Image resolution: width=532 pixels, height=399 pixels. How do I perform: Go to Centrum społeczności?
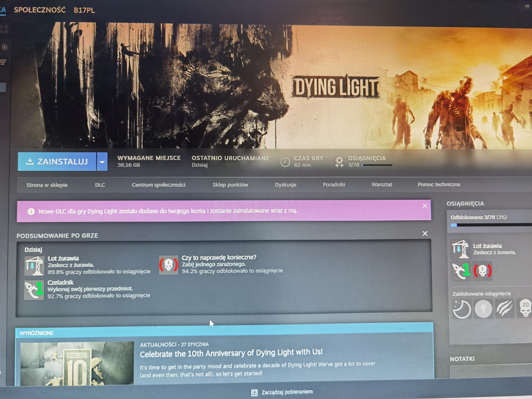[159, 185]
